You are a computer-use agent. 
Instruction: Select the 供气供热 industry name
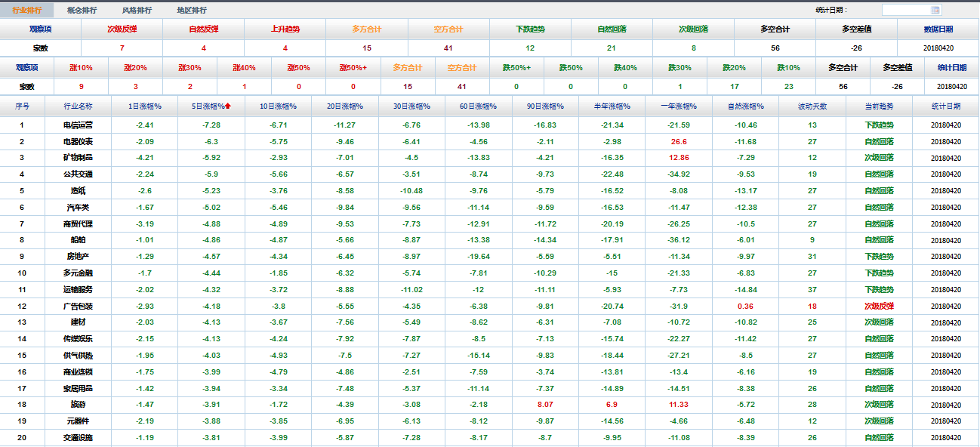pyautogui.click(x=78, y=356)
